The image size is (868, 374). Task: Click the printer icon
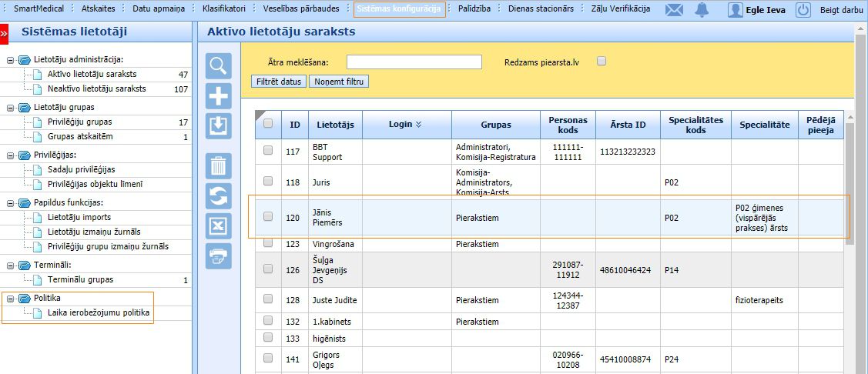(219, 255)
